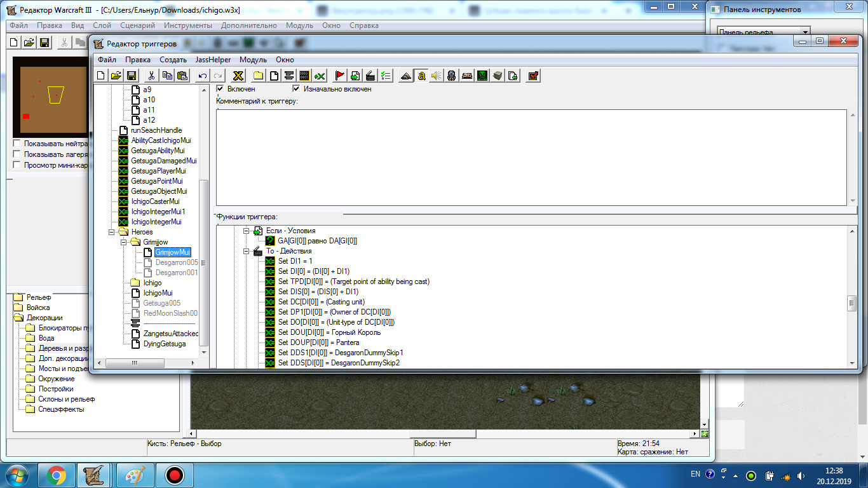Open Панель рельефа dropdown in tools panel
868x488 pixels.
point(806,32)
